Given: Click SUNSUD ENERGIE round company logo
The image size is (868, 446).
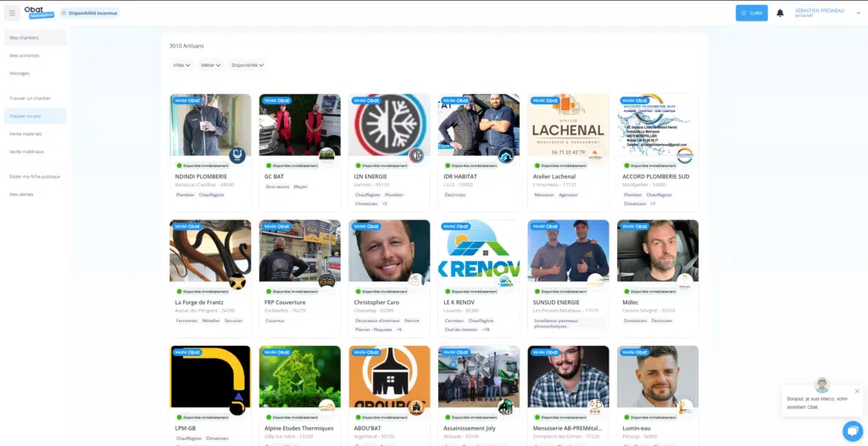Looking at the screenshot, I should click(595, 282).
